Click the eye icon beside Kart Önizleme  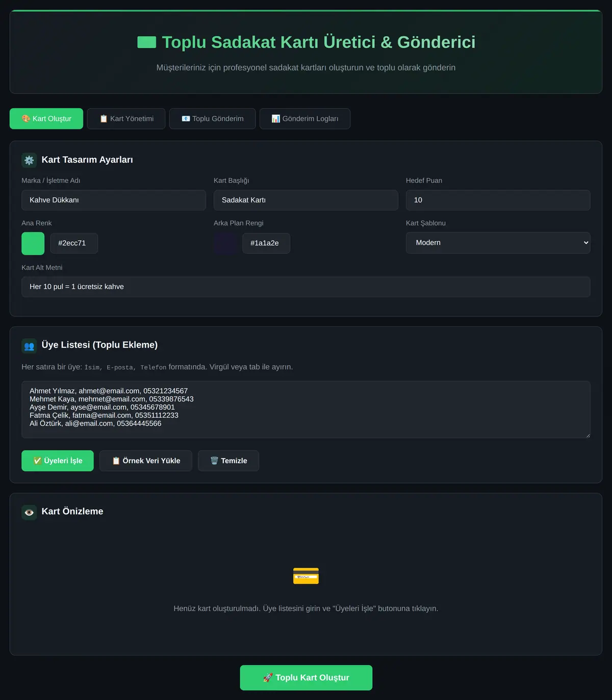29,512
